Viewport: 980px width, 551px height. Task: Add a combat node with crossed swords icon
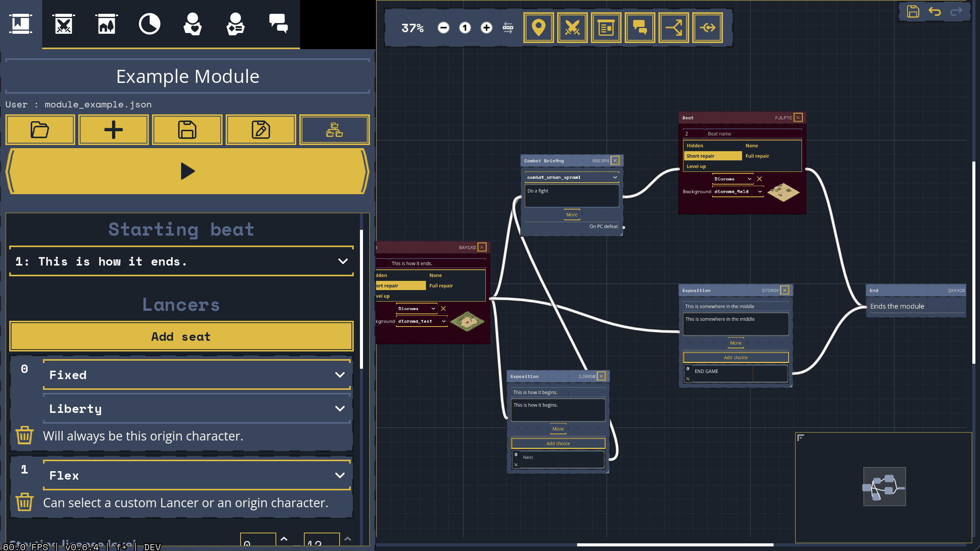pos(572,28)
